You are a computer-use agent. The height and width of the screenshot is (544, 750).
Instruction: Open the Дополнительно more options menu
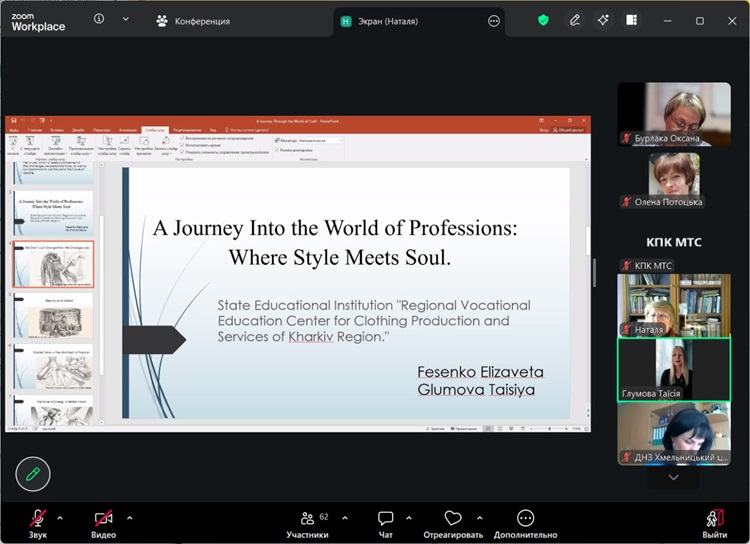525,519
